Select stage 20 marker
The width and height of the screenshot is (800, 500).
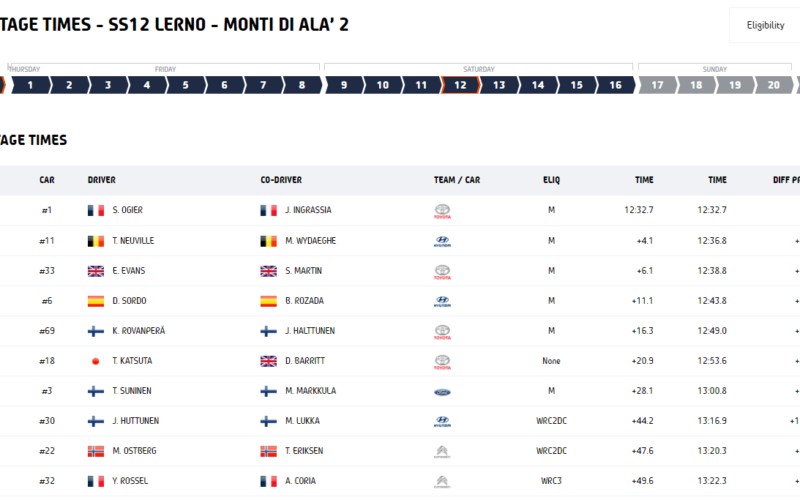pyautogui.click(x=773, y=85)
